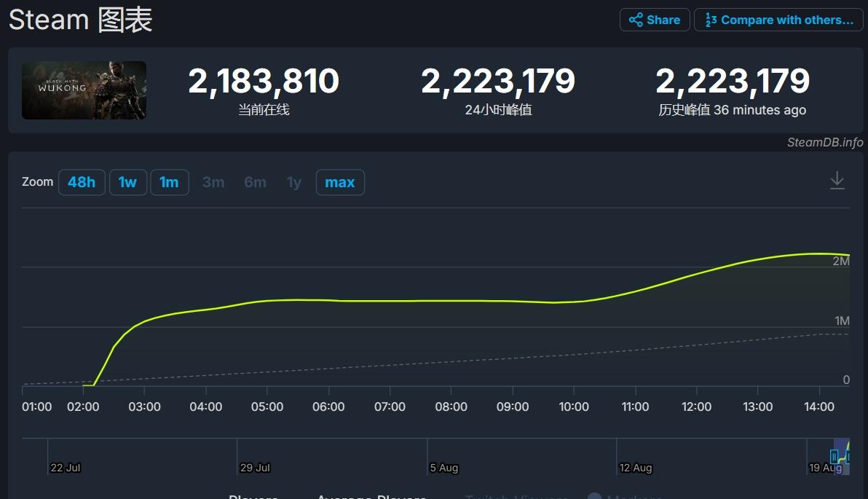Viewport: 868px width, 499px height.
Task: Download the chart via arrow icon
Action: (x=837, y=181)
